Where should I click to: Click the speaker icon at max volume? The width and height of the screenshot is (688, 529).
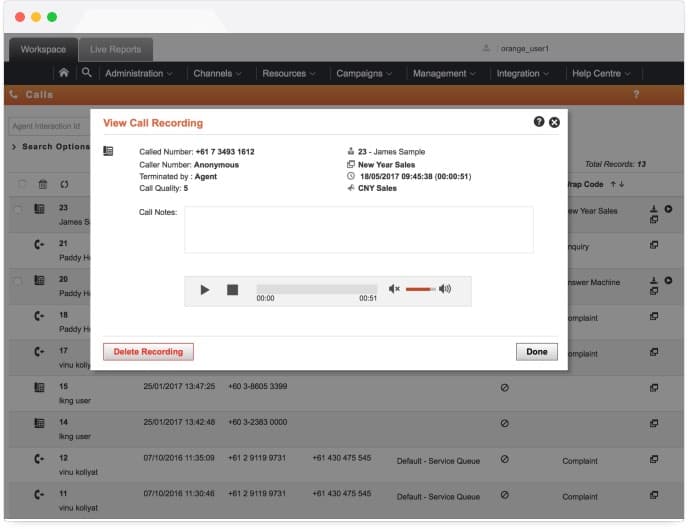(x=445, y=289)
